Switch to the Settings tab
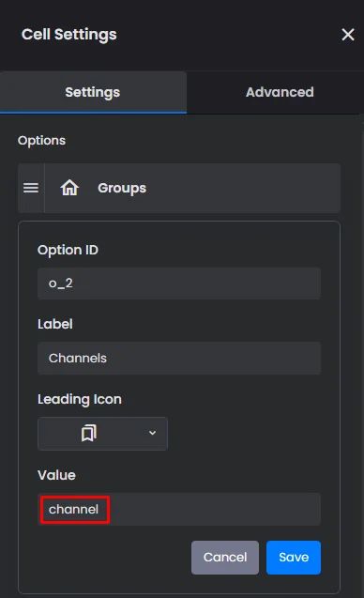 pyautogui.click(x=93, y=92)
